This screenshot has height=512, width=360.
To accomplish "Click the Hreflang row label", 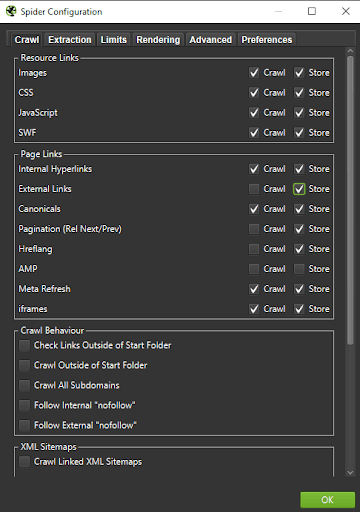I will pos(35,249).
